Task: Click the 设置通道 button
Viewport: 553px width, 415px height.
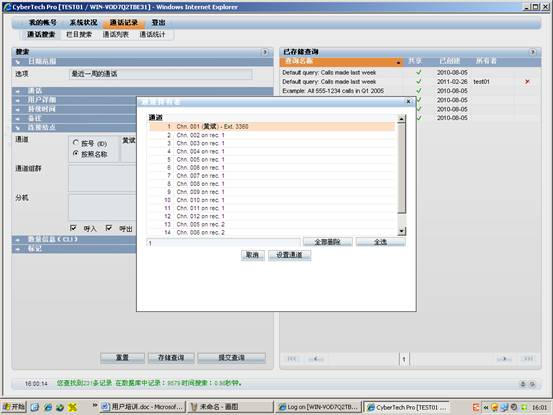Action: tap(290, 255)
